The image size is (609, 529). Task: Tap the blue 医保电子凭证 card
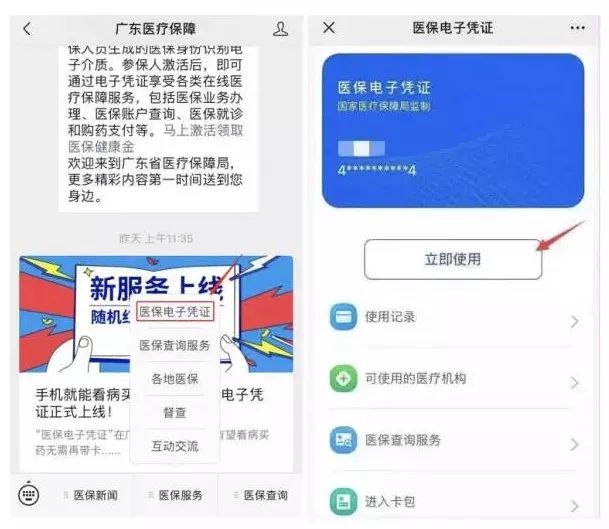pos(453,131)
